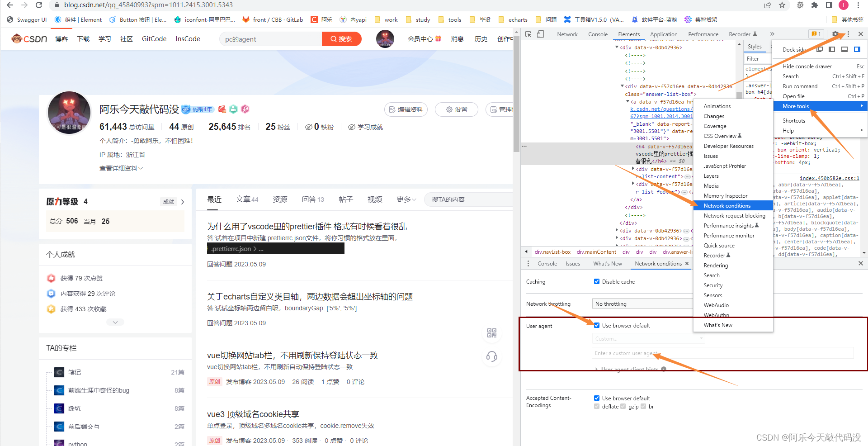Click the custom user agent input field
Viewport: 868px width, 446px height.
[722, 353]
